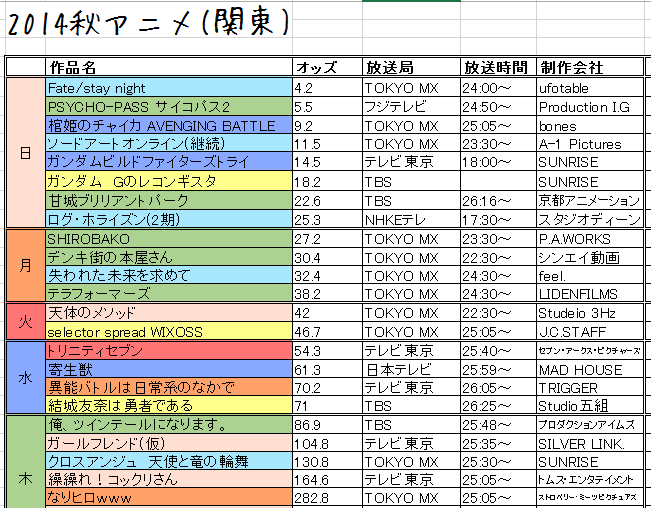
Task: Select the 水 day-of-week merged cell
Action: pos(26,377)
